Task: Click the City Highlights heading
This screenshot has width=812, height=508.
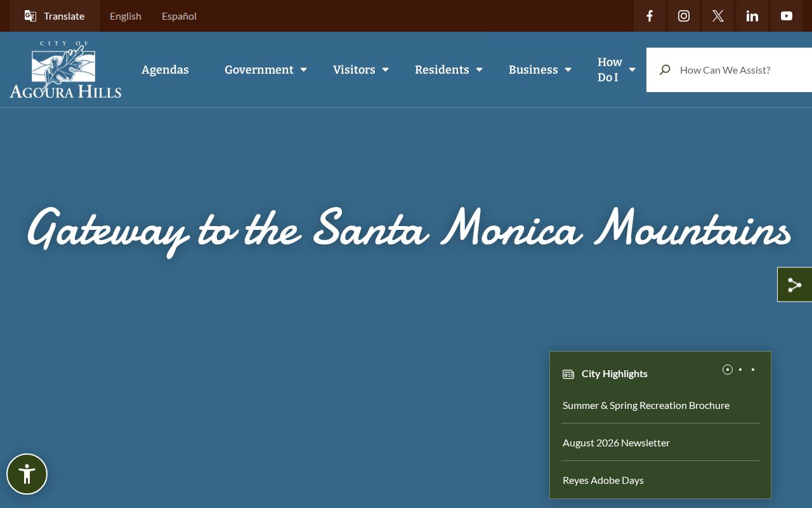Action: (x=615, y=373)
